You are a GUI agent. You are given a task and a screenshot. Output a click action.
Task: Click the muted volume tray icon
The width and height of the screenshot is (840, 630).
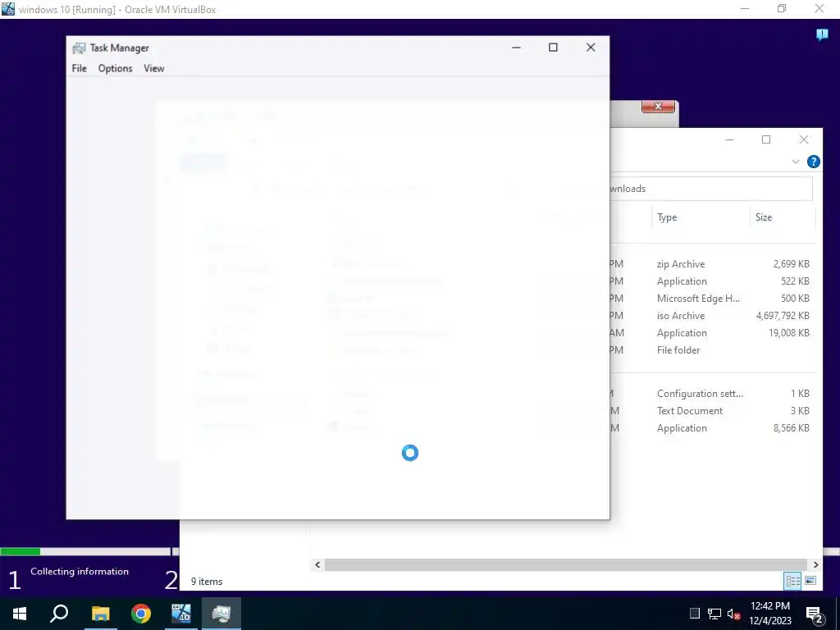coord(734,614)
